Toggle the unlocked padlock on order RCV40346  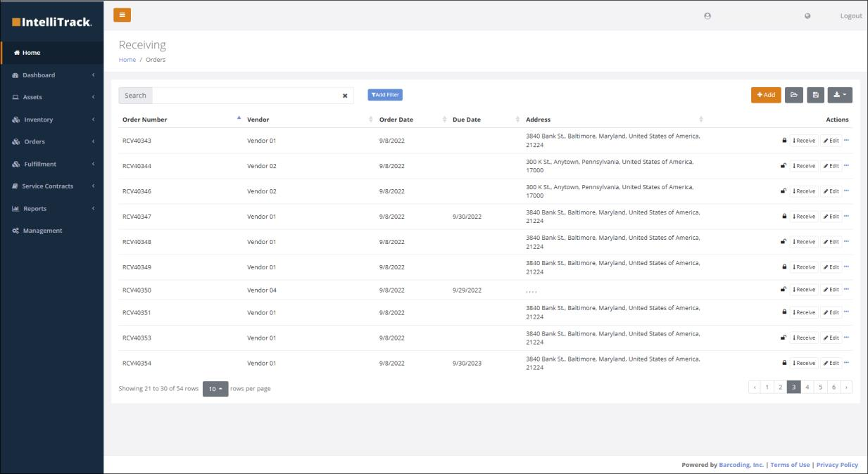[784, 191]
